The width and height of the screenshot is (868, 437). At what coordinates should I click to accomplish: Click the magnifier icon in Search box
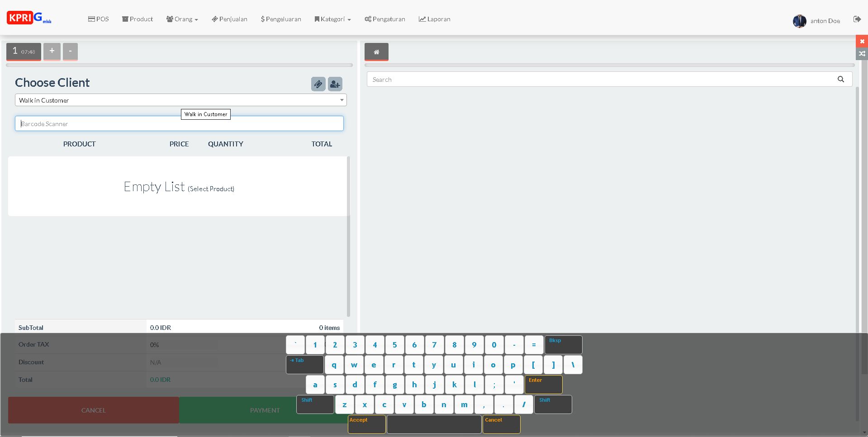pyautogui.click(x=840, y=80)
